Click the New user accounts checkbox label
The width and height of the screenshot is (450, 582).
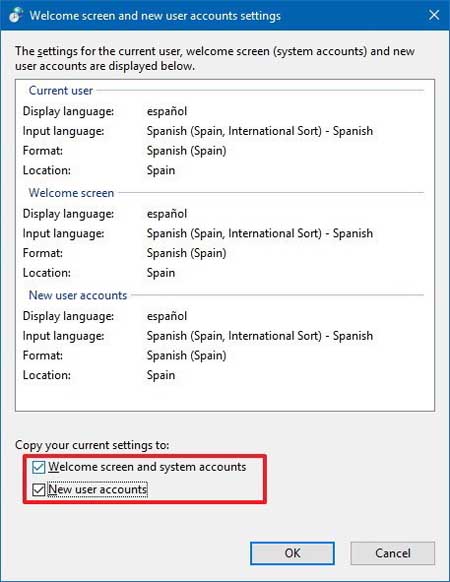[x=98, y=490]
